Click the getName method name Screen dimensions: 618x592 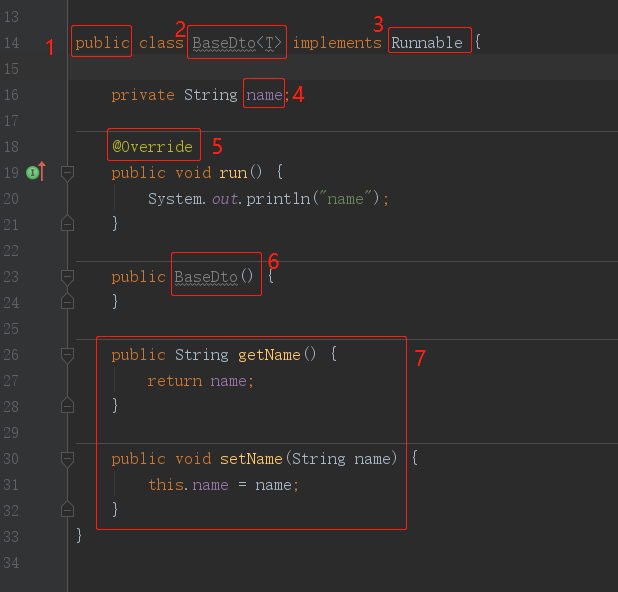[x=269, y=355]
